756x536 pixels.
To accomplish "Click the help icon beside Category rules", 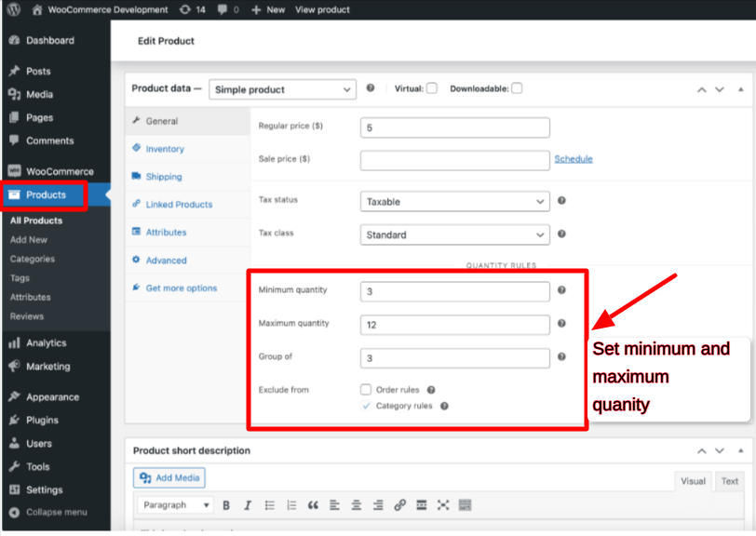I will coord(444,406).
